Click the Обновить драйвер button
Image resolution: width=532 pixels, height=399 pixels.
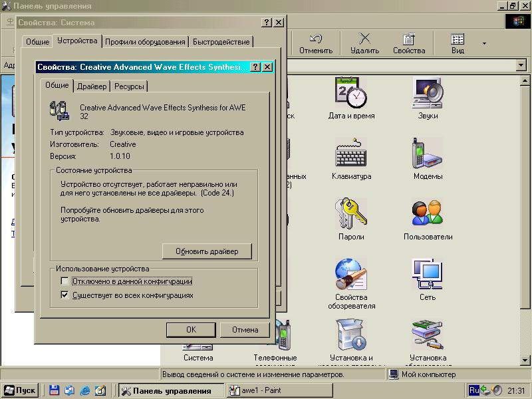click(207, 251)
